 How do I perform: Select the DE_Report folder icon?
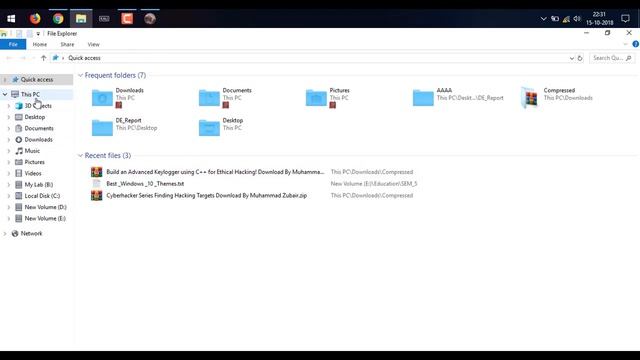click(102, 128)
